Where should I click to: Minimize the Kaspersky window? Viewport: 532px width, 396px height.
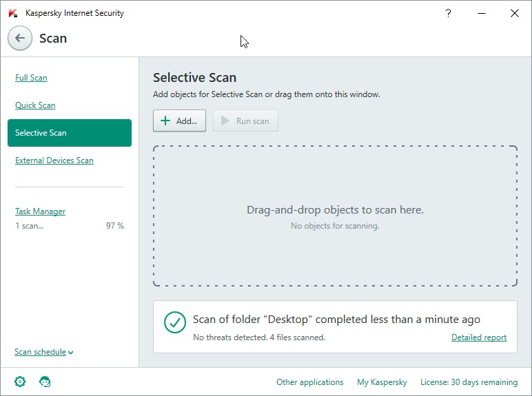pyautogui.click(x=482, y=13)
